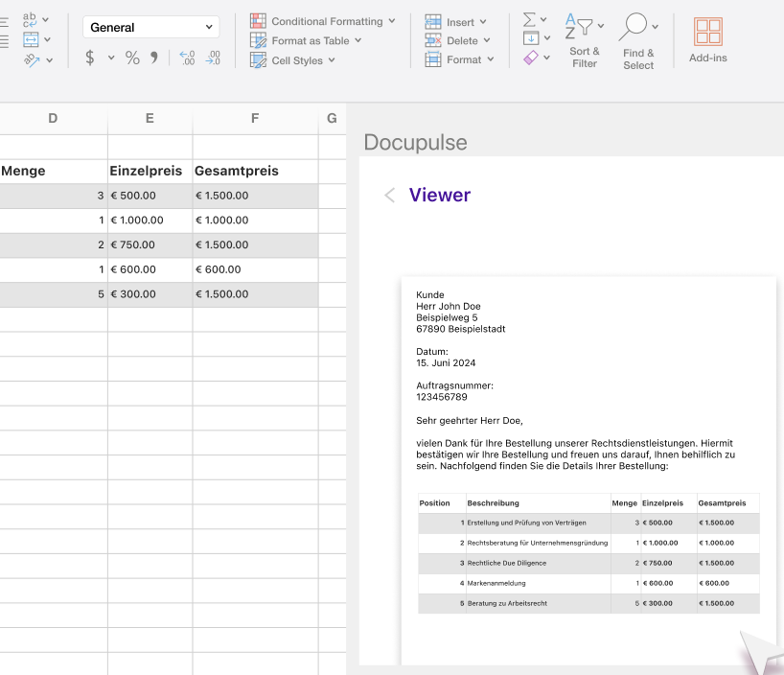Click the AutoSum sigma icon
The height and width of the screenshot is (675, 784).
(529, 20)
